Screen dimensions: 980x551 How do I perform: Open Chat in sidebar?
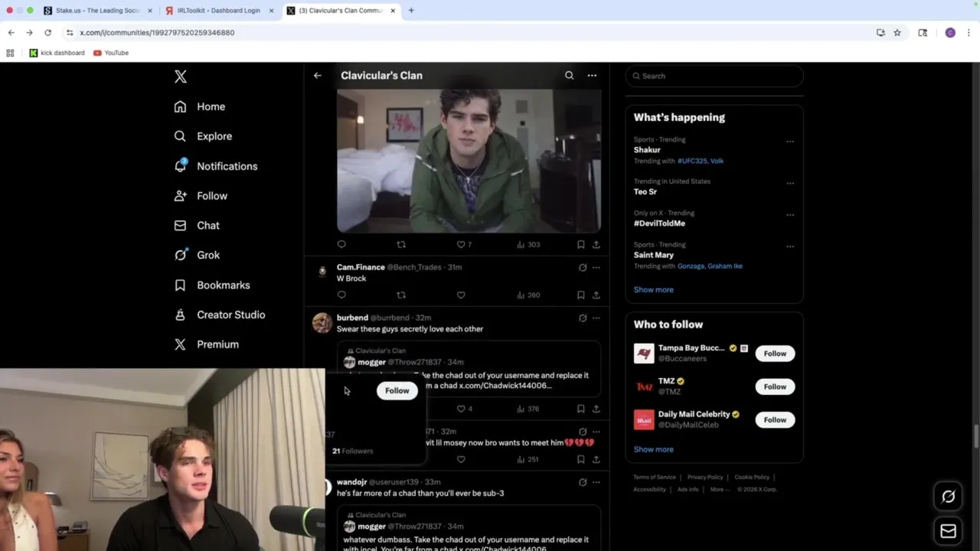click(197, 226)
